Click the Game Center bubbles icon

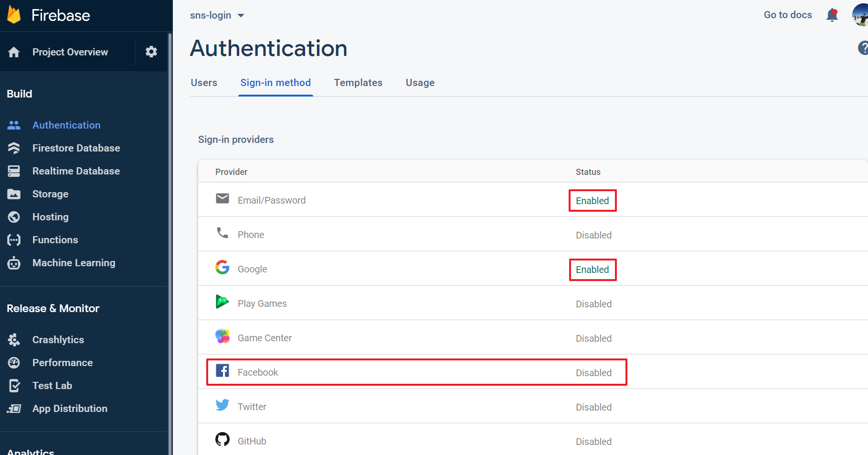[x=222, y=336]
